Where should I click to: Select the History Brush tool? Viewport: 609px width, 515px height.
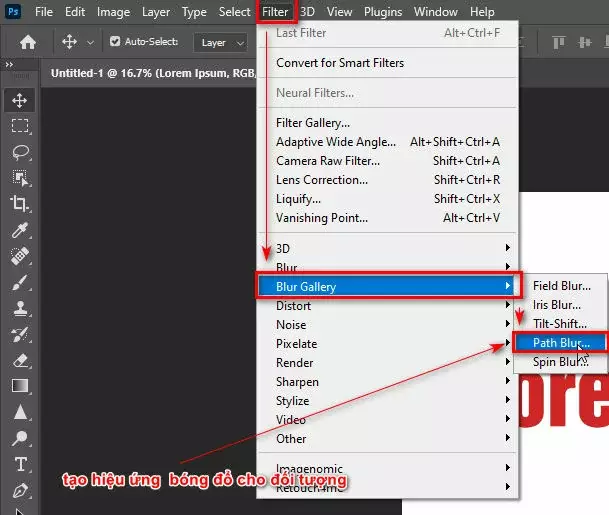19,334
